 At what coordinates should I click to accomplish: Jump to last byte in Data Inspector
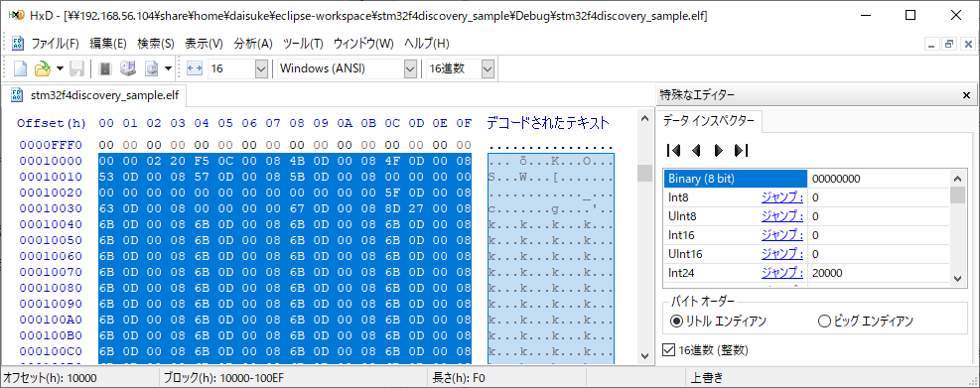pyautogui.click(x=742, y=150)
